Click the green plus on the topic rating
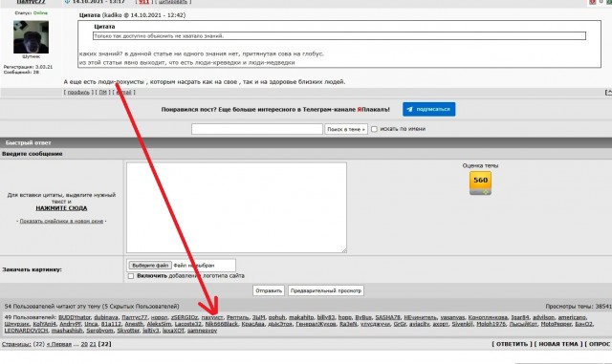612x364 pixels. 485,192
